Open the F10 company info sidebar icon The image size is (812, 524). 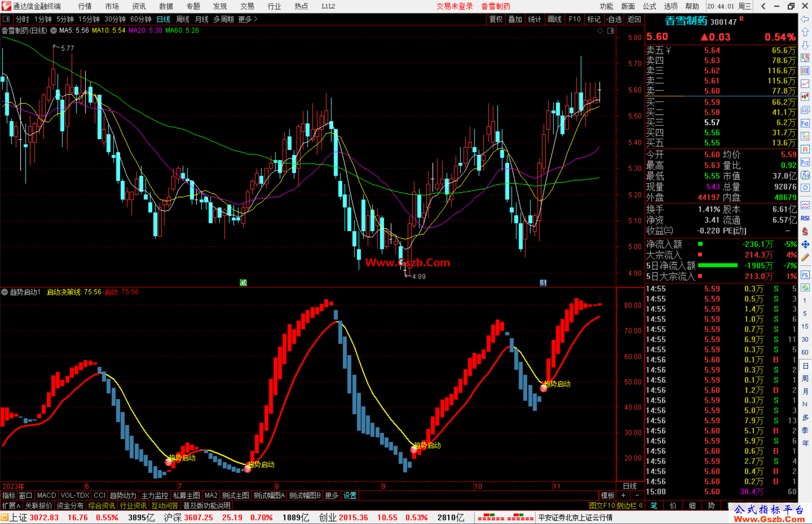point(805,123)
